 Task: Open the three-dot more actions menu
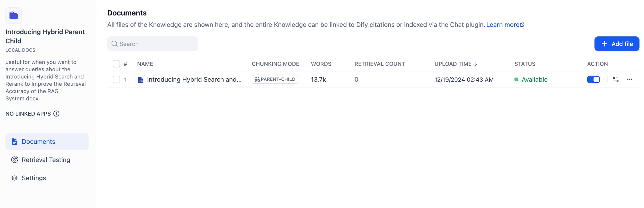(629, 80)
